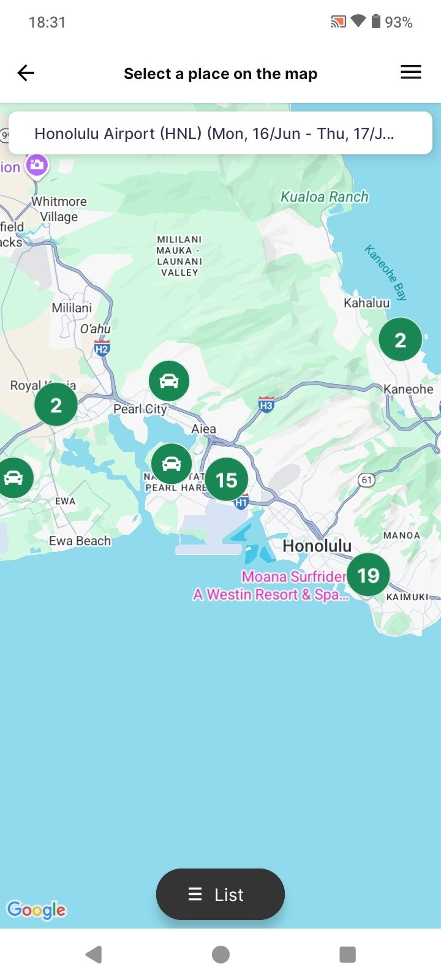Screen dimensions: 441x980
Task: Open the cluster marker showing 15
Action: click(x=227, y=480)
